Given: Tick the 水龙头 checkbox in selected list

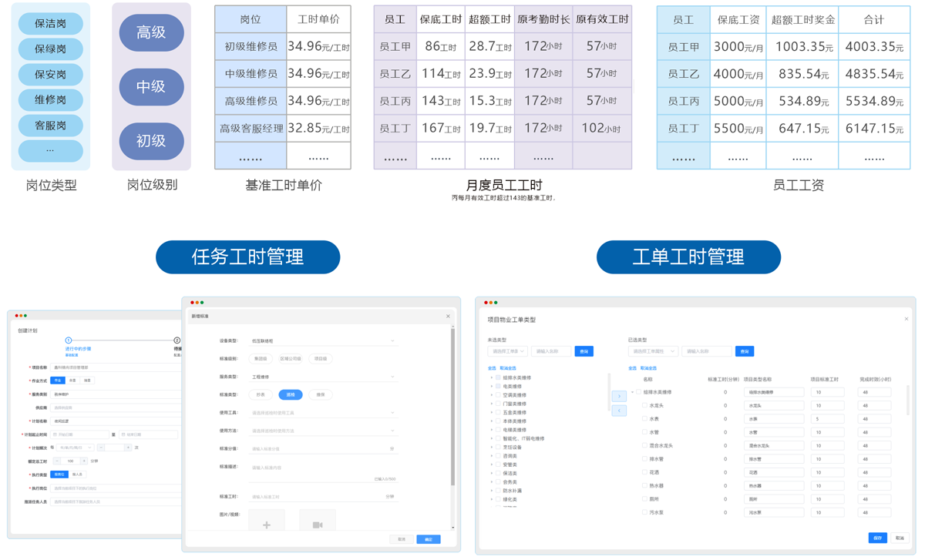Looking at the screenshot, I should [x=644, y=405].
